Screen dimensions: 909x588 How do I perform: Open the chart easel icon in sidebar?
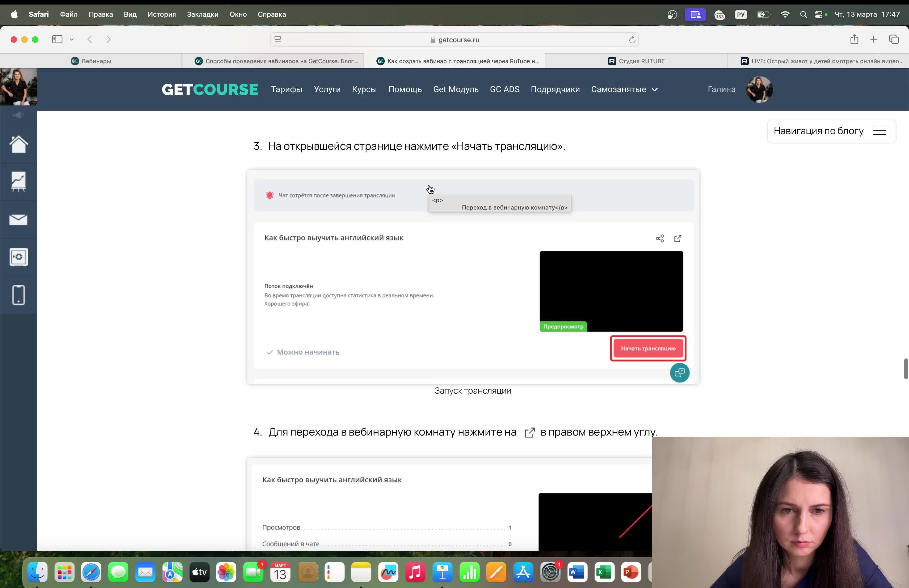pos(18,181)
